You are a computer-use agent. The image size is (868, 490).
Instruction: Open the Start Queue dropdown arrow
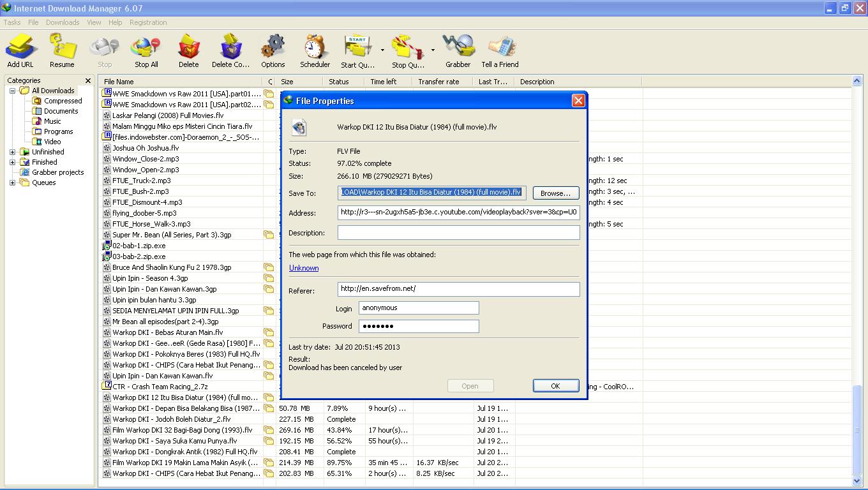click(382, 50)
